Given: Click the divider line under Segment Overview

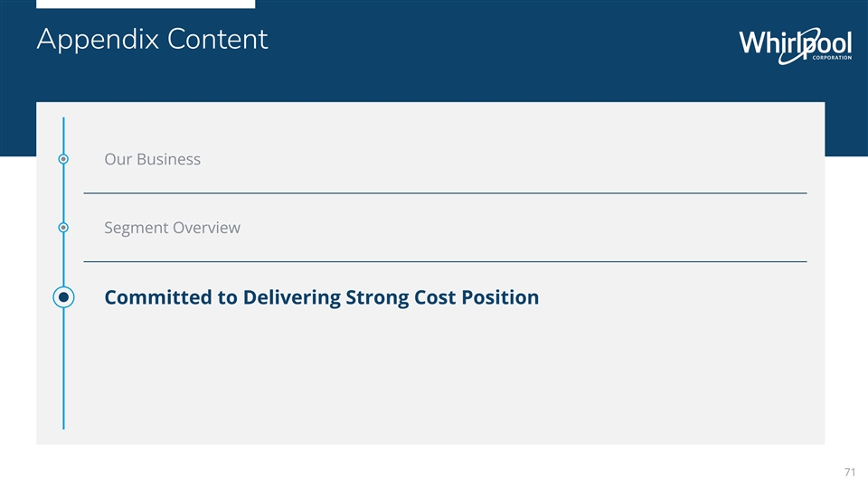Looking at the screenshot, I should pos(445,261).
